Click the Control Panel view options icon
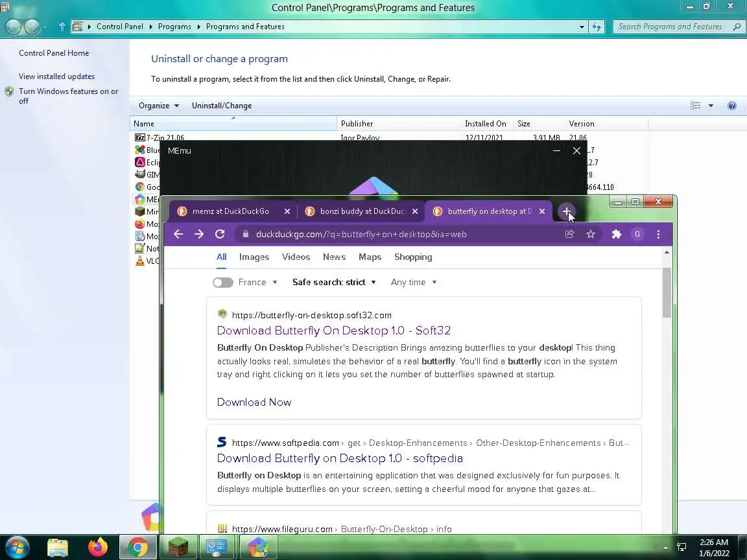This screenshot has width=747, height=560. click(x=696, y=106)
